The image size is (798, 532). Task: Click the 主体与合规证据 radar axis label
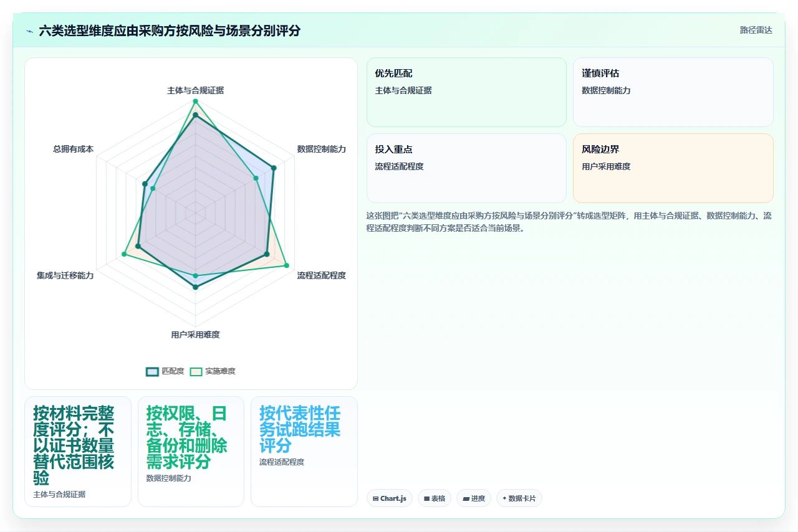(195, 90)
